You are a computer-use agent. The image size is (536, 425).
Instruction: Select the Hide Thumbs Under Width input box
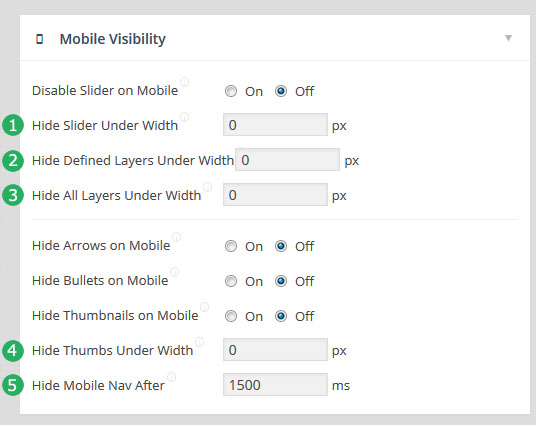point(275,349)
